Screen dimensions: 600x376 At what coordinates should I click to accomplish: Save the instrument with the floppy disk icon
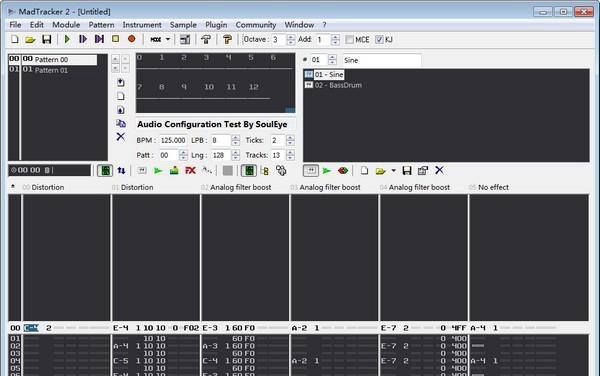(x=407, y=171)
